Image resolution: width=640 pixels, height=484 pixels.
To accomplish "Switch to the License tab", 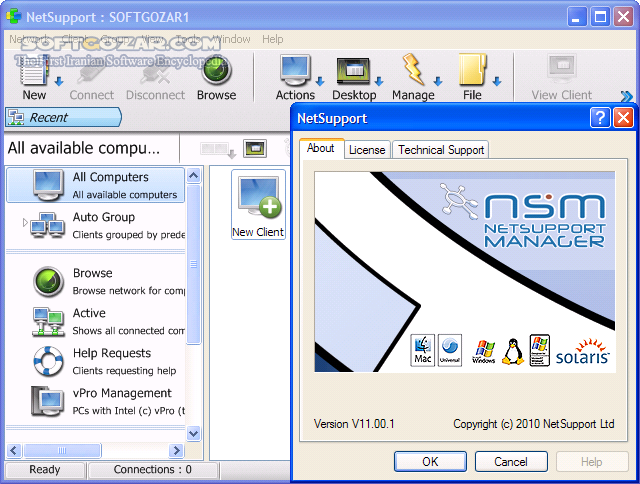I will [367, 150].
